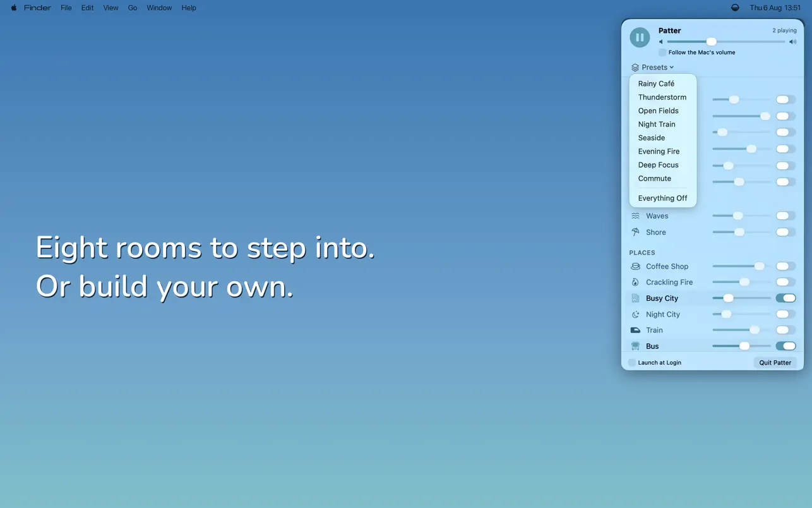This screenshot has width=812, height=508.
Task: Open the Edit menu
Action: (88, 8)
